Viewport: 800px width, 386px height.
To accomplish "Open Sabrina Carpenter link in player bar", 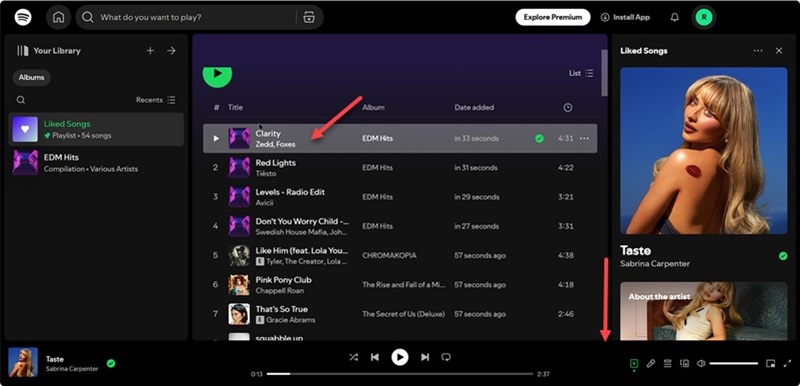I will coord(71,369).
